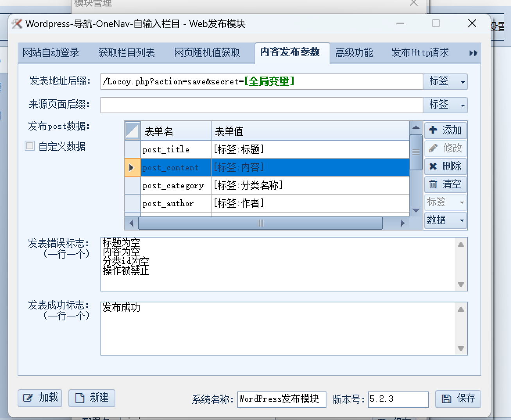
Task: Click the select-all corner cell of the table
Action: [133, 131]
